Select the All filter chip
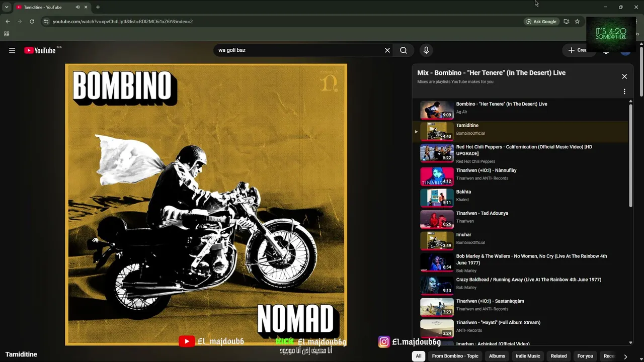 (418, 356)
